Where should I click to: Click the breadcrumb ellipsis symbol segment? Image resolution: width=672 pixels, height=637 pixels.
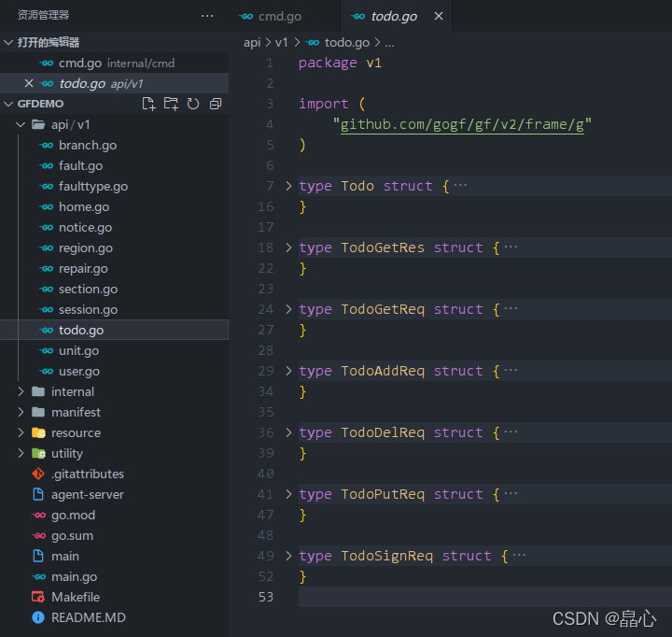click(389, 43)
